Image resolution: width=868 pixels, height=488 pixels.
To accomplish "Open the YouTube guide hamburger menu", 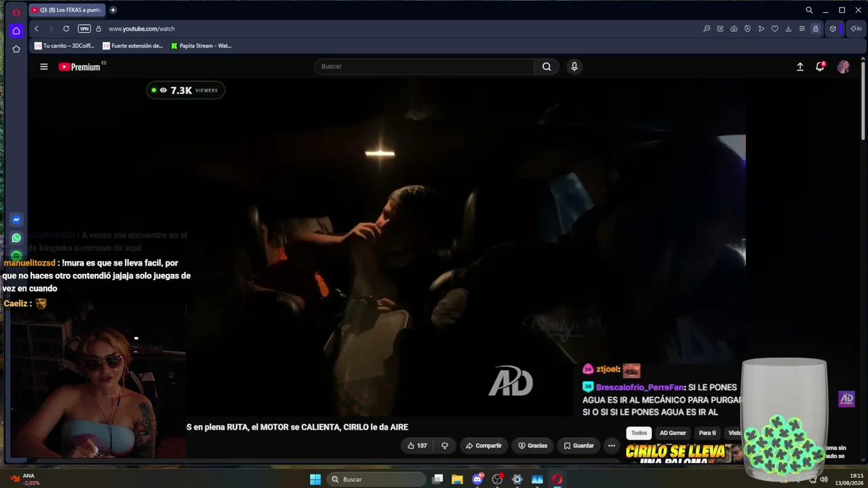I will [44, 66].
